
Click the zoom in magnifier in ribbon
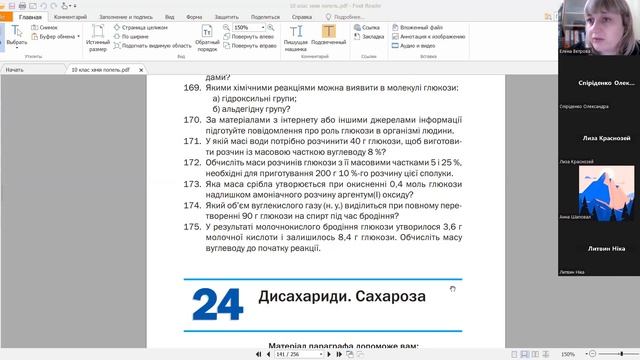pos(271,27)
